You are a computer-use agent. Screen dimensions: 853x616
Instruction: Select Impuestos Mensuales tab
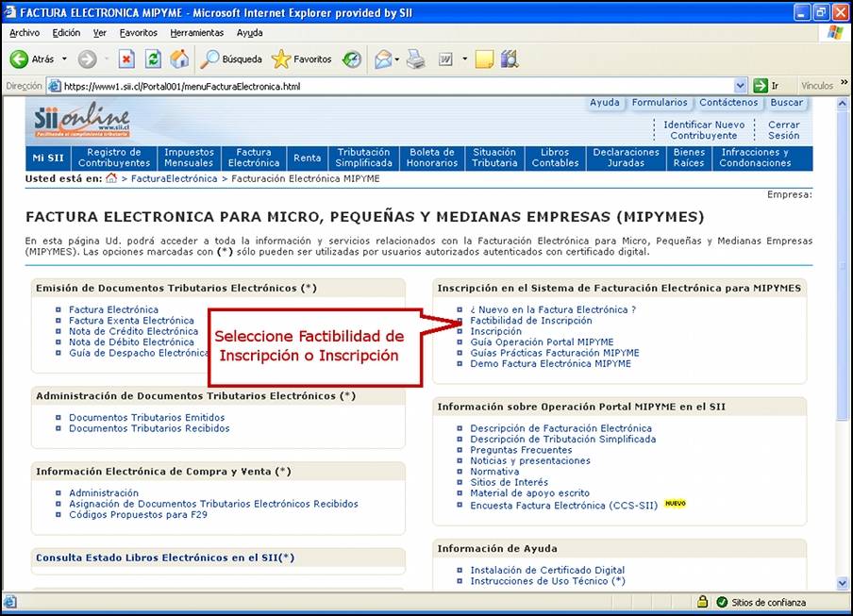click(x=189, y=158)
